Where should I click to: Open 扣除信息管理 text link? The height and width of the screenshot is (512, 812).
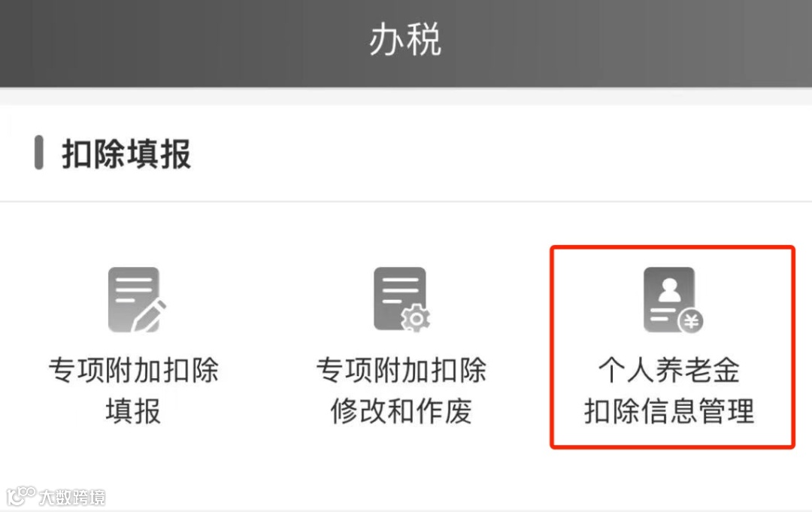[669, 411]
